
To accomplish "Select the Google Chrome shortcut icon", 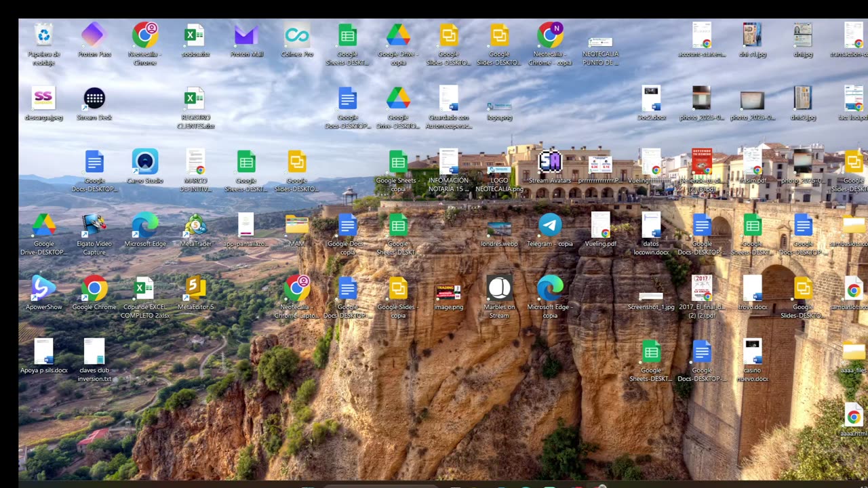I will [x=94, y=288].
